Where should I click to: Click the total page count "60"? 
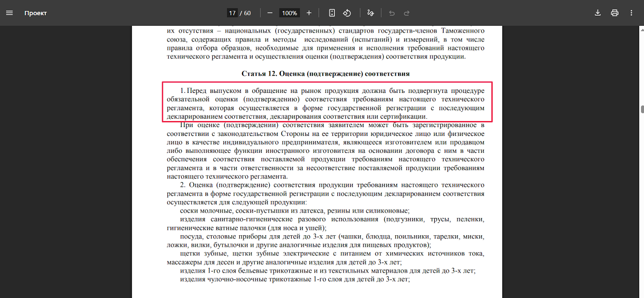pos(247,13)
